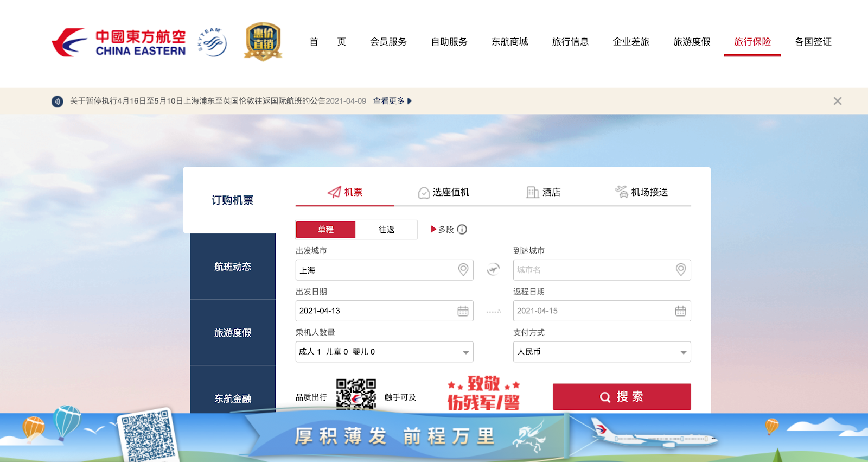Close the announcement bar
Screen dimensions: 868x462
click(838, 101)
